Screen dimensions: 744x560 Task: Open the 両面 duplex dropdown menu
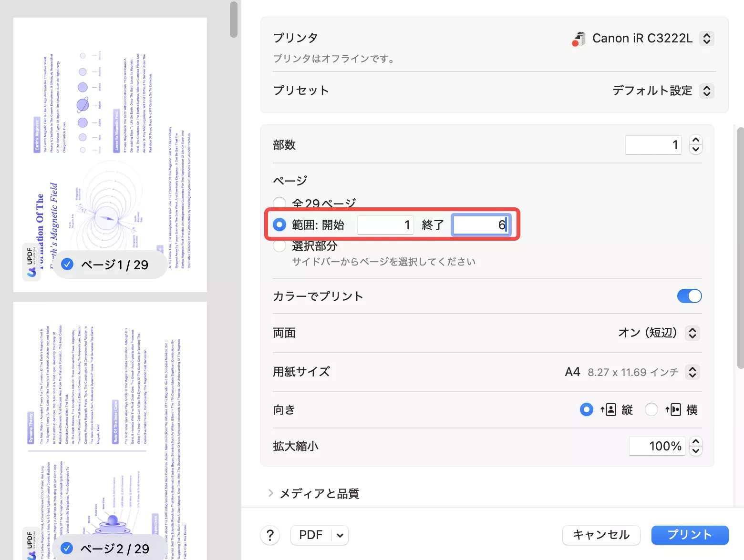tap(692, 333)
